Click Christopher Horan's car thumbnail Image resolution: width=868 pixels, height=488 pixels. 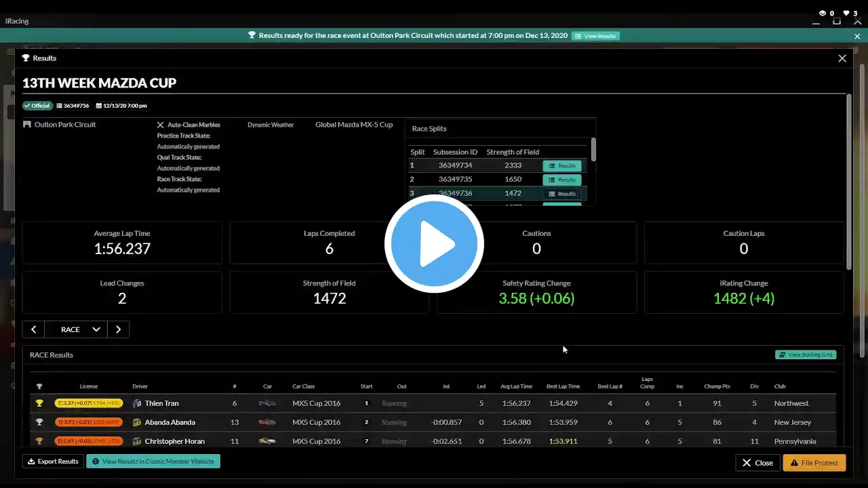click(x=267, y=441)
